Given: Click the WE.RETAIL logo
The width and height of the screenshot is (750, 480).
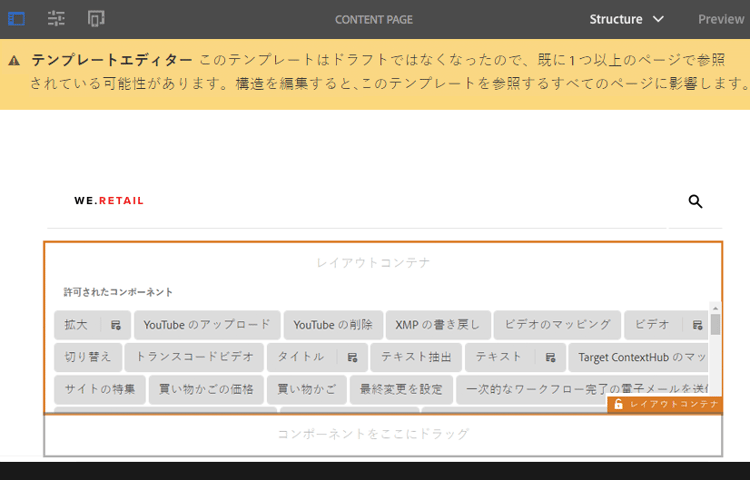Looking at the screenshot, I should coord(109,201).
